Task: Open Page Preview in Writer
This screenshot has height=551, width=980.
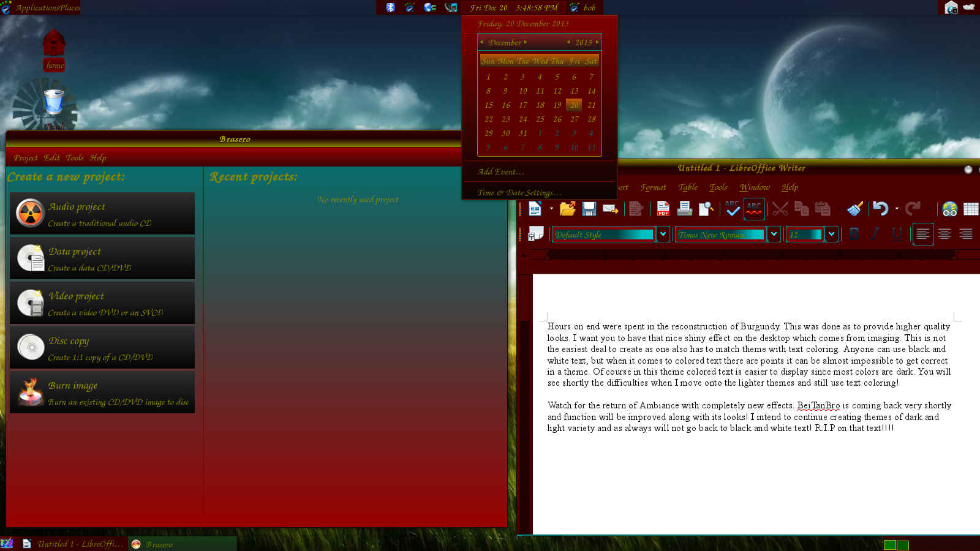Action: click(x=706, y=209)
